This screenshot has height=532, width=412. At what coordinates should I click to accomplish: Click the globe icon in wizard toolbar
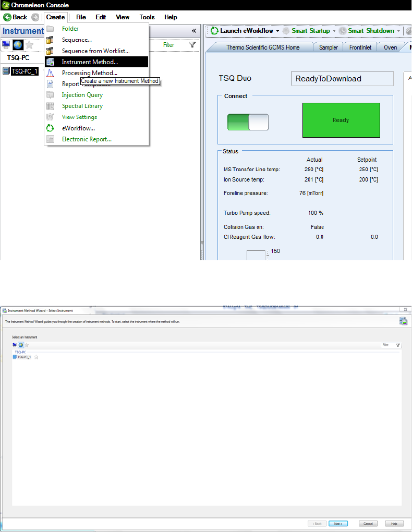pos(21,345)
